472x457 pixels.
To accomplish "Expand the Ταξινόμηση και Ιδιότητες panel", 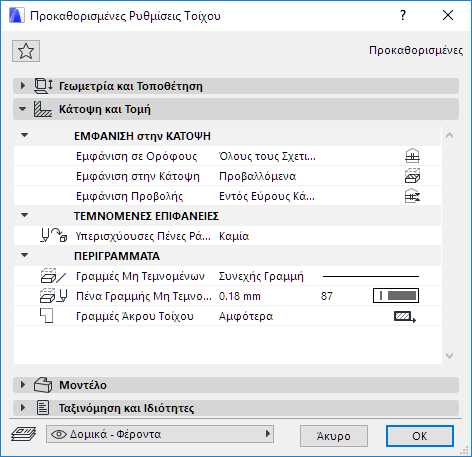I will pyautogui.click(x=23, y=408).
